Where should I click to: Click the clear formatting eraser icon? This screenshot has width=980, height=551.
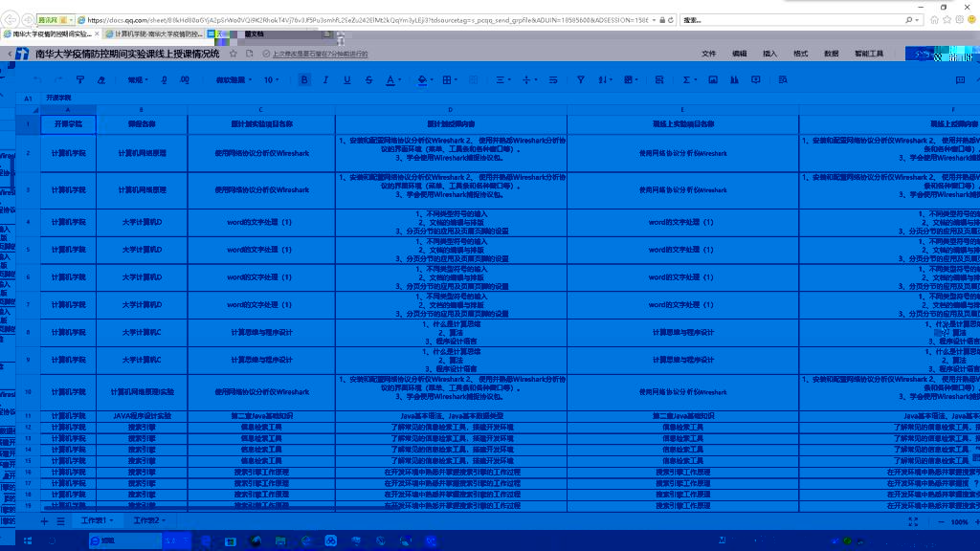pos(101,80)
